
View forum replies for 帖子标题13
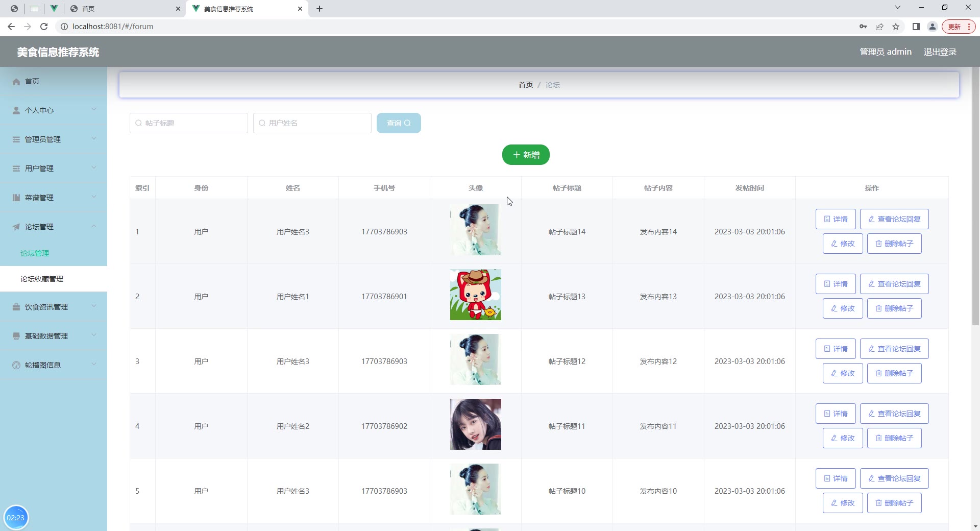894,284
